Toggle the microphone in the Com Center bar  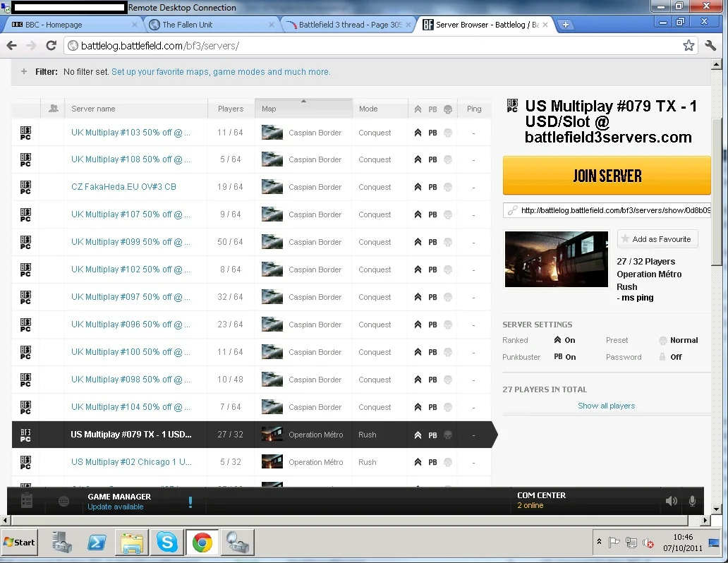(692, 501)
